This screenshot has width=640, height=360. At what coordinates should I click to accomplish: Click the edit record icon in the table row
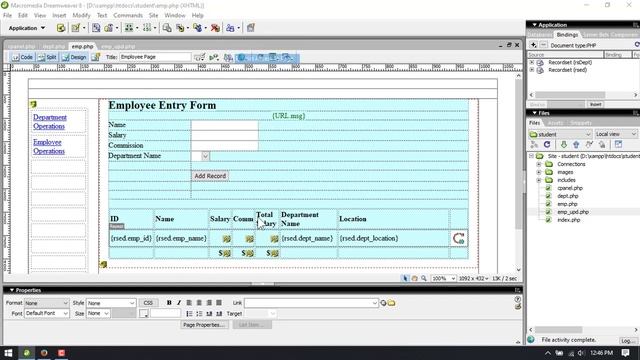click(458, 238)
